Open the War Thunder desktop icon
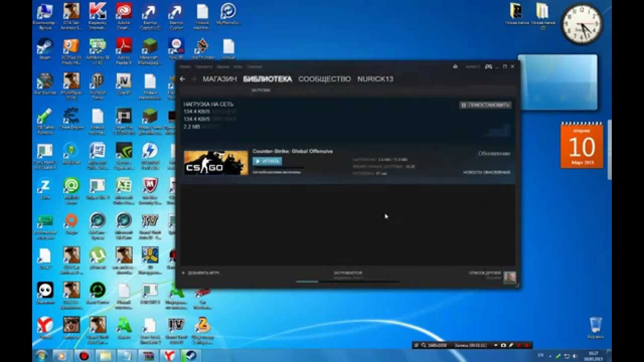This screenshot has width=644, height=362. (x=45, y=84)
